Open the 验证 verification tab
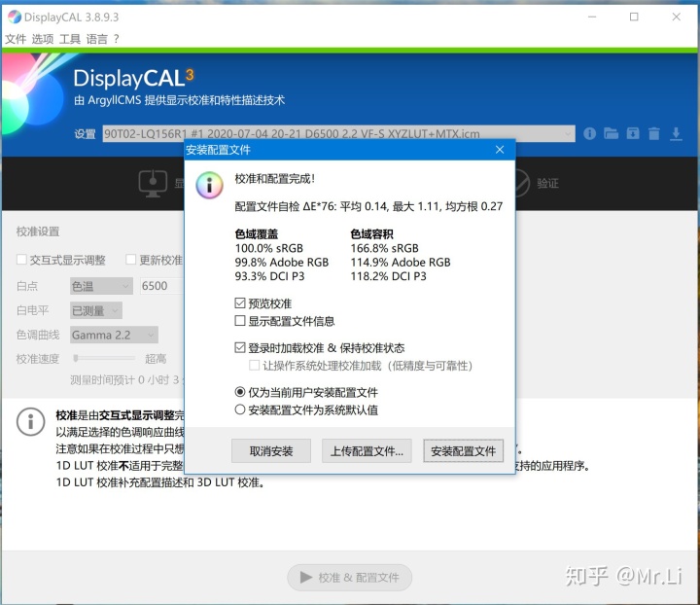 click(547, 183)
